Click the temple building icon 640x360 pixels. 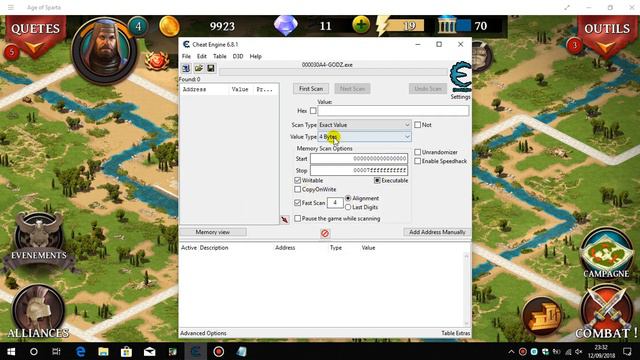coord(447,26)
